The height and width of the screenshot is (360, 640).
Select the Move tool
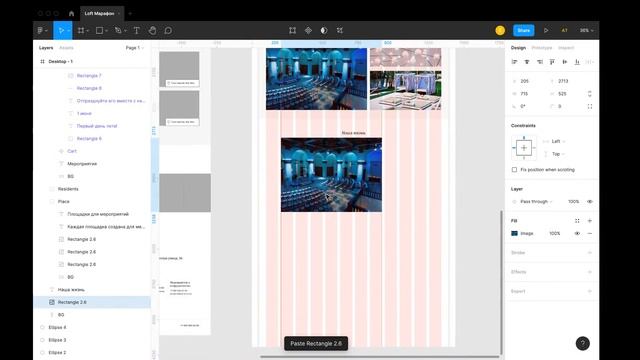(x=62, y=31)
